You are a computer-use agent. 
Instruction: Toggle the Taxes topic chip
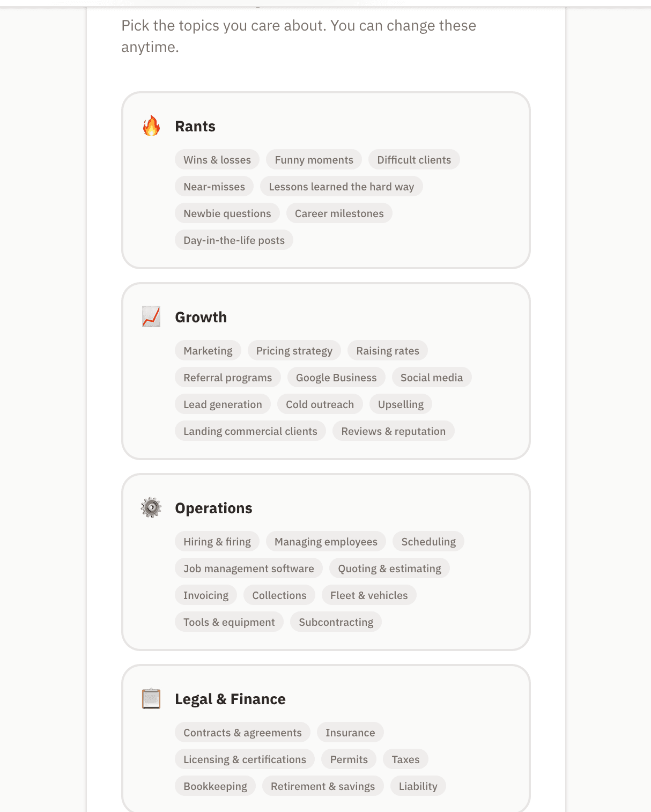(x=405, y=759)
